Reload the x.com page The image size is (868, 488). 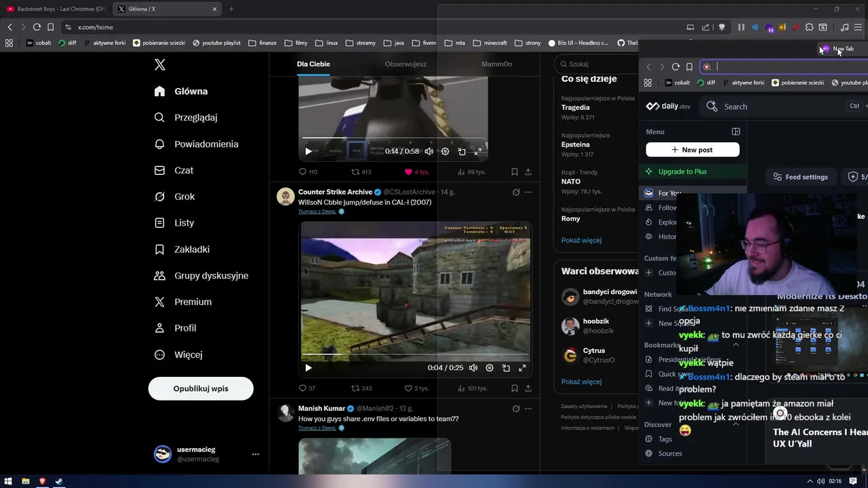[x=37, y=27]
